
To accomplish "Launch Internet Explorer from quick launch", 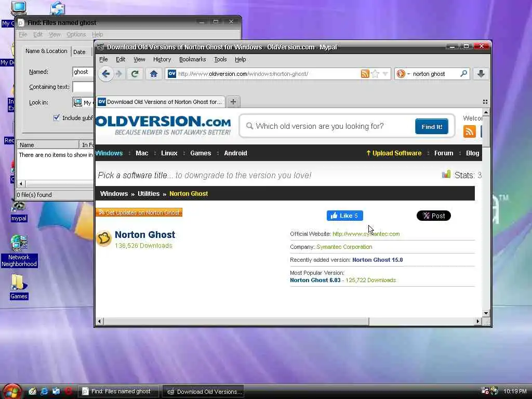I will (44, 391).
